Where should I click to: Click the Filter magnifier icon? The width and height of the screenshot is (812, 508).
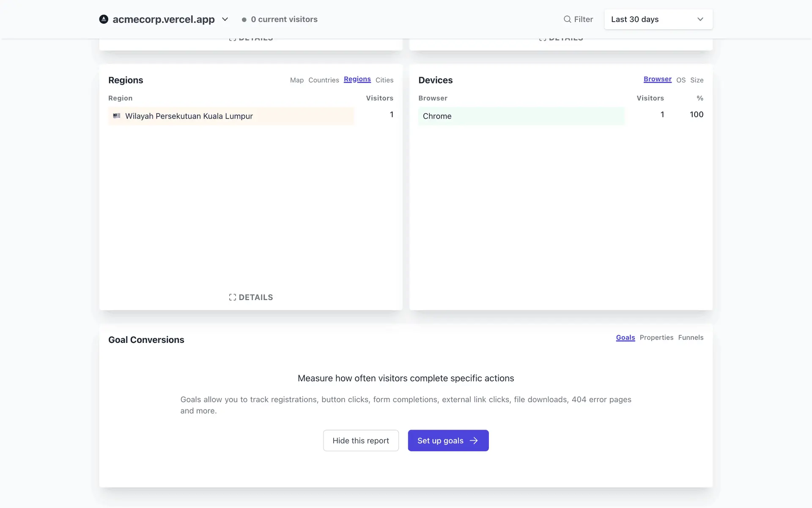pyautogui.click(x=567, y=19)
